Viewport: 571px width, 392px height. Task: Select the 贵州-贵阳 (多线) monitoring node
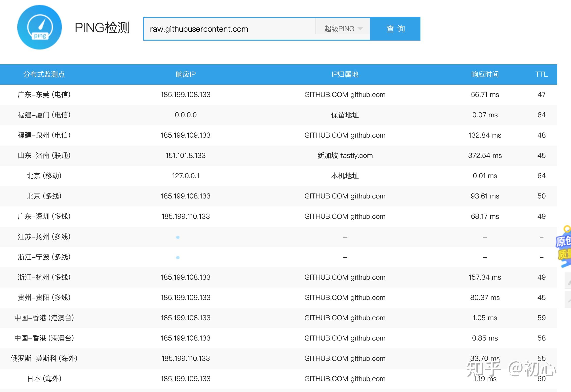click(44, 297)
